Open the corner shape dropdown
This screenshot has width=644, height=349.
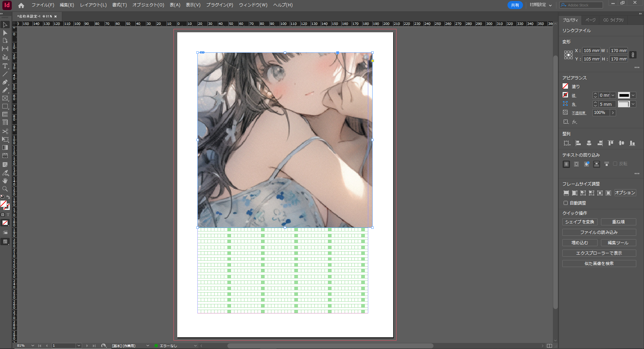coord(633,104)
